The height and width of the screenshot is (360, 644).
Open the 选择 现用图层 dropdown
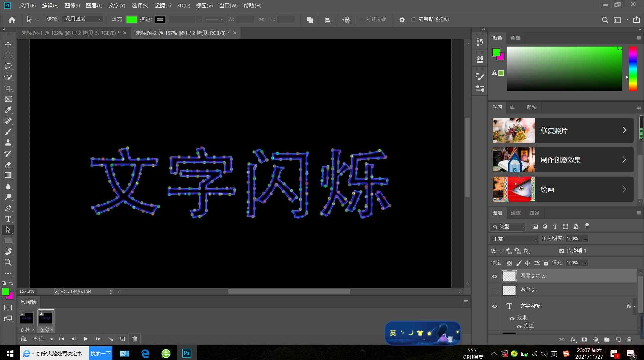pos(83,19)
